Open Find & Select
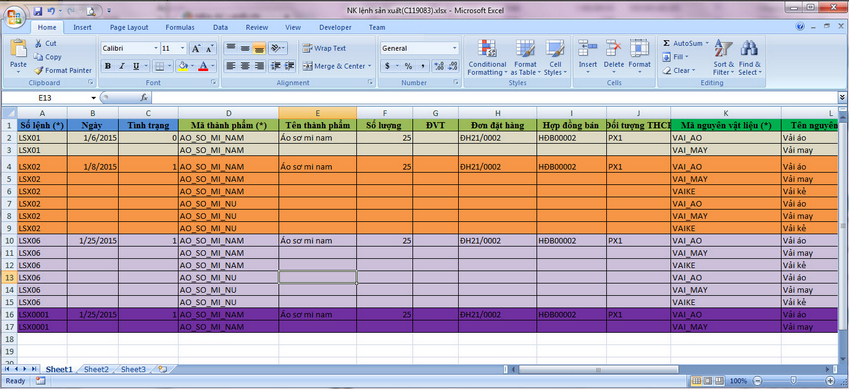The image size is (849, 389). click(749, 57)
